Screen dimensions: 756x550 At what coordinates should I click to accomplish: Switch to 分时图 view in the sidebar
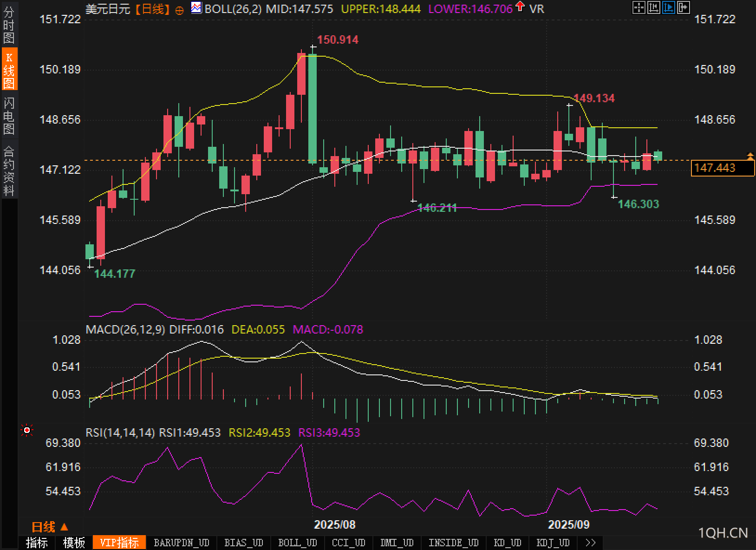(9, 25)
